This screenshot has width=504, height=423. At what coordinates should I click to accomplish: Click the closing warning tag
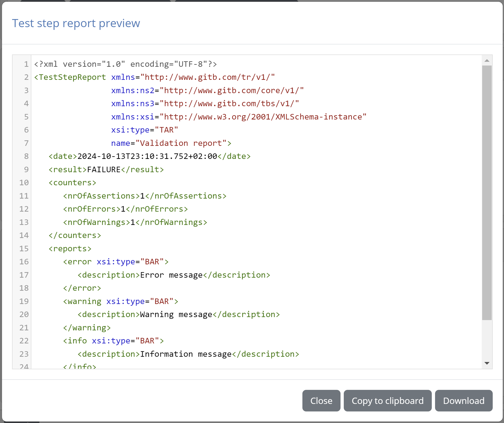pyautogui.click(x=87, y=328)
